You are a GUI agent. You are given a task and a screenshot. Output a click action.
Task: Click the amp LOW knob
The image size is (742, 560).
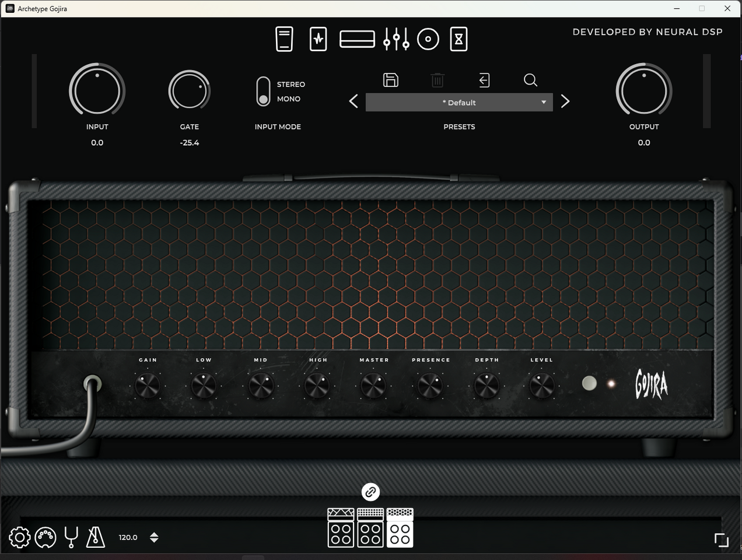point(204,386)
